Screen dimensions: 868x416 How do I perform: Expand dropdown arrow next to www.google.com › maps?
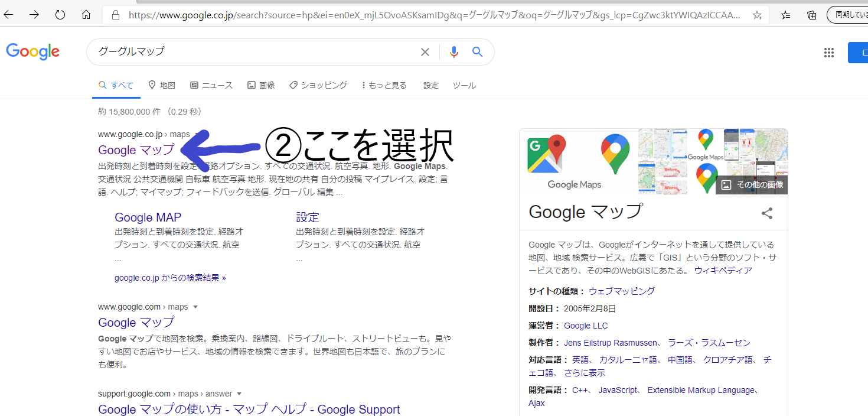(x=195, y=307)
